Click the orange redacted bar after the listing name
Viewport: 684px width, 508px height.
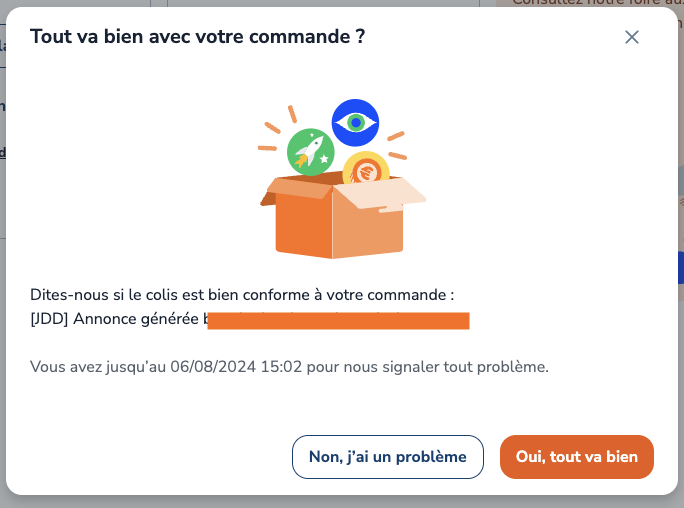pos(338,320)
